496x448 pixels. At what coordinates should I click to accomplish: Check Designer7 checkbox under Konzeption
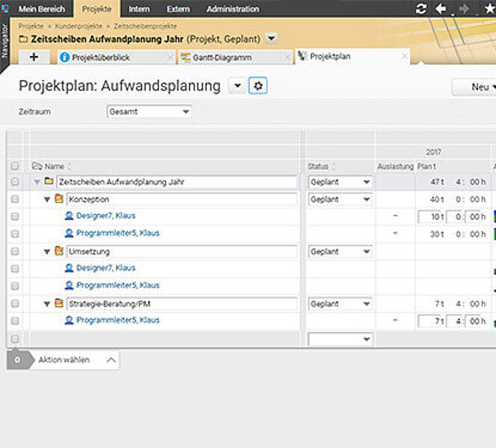(15, 217)
